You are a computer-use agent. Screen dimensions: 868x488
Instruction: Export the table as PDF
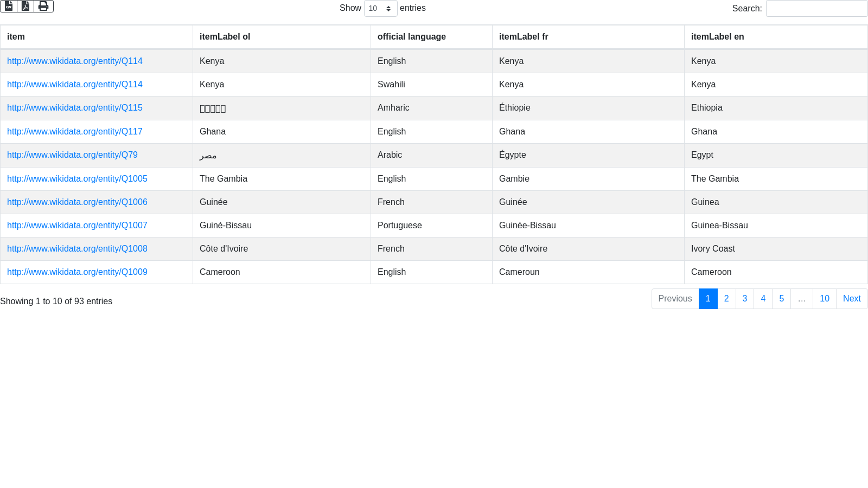(x=25, y=7)
